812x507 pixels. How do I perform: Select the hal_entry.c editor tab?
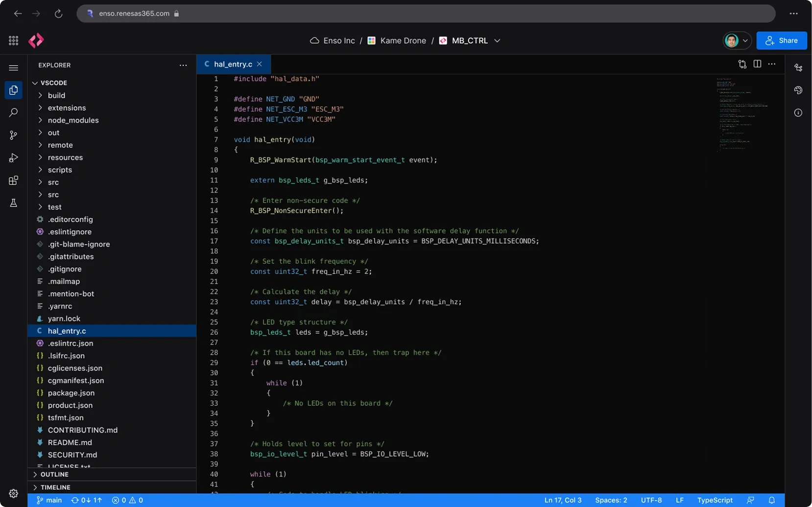pyautogui.click(x=233, y=64)
